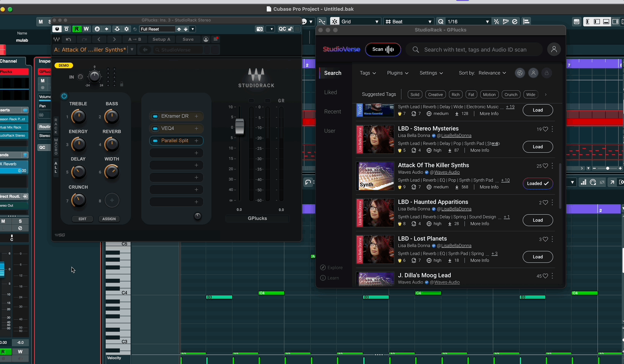Image resolution: width=624 pixels, height=364 pixels.
Task: Bypass the StudioRack plugin with the power icon
Action: 57,29
